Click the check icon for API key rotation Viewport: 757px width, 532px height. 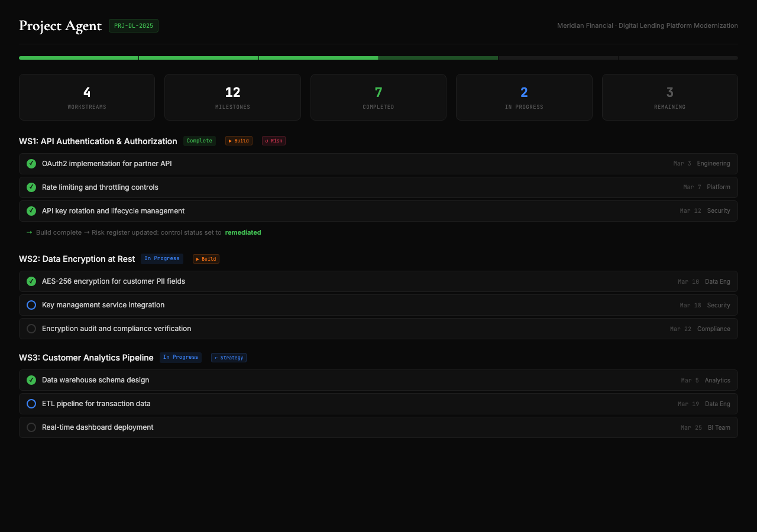[x=31, y=211]
